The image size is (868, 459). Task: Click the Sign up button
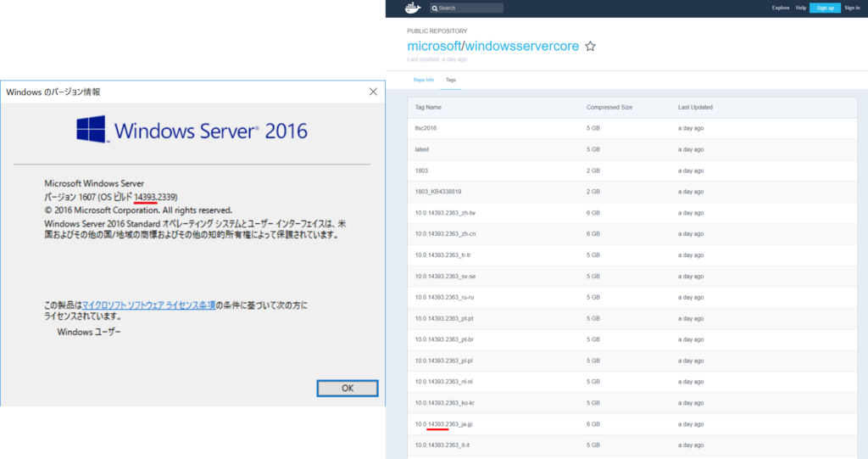[x=825, y=8]
